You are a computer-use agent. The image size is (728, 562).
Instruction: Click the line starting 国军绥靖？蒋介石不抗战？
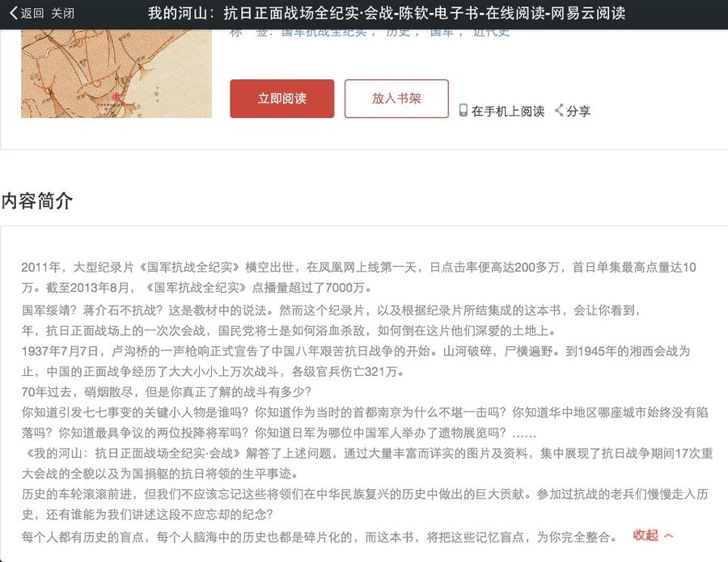pos(331,310)
